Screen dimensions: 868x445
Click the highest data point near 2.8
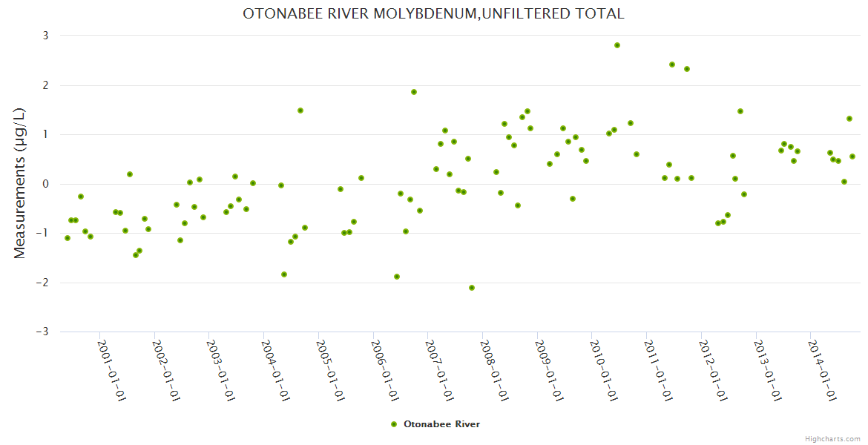coord(617,45)
